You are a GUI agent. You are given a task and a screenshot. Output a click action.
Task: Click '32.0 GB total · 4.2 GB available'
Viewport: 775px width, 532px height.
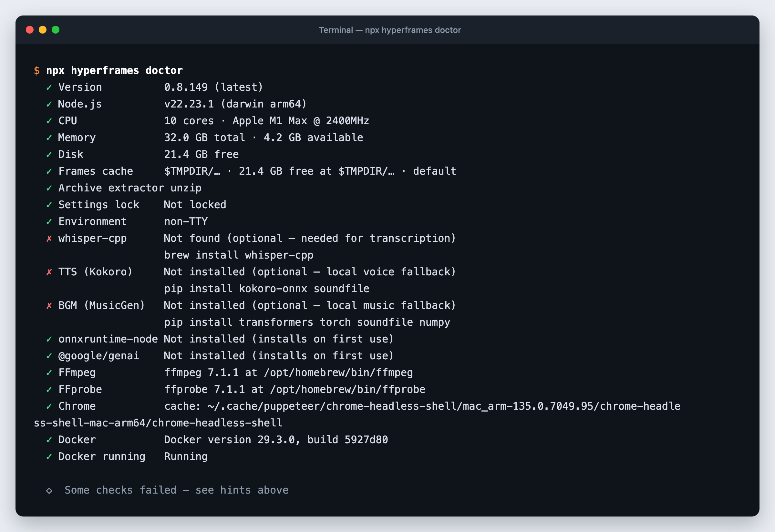click(263, 138)
